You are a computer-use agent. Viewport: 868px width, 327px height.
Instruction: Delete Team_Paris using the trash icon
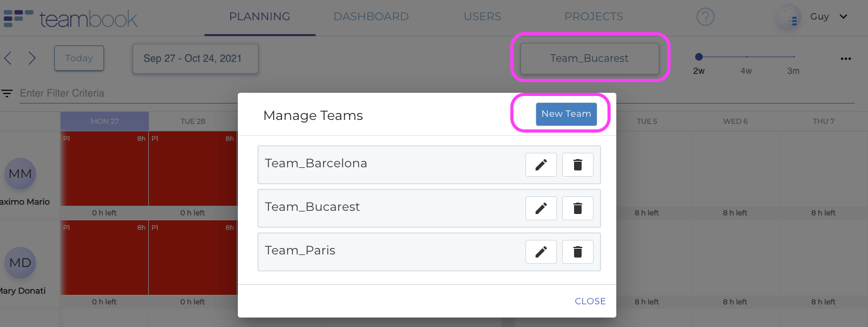(577, 252)
